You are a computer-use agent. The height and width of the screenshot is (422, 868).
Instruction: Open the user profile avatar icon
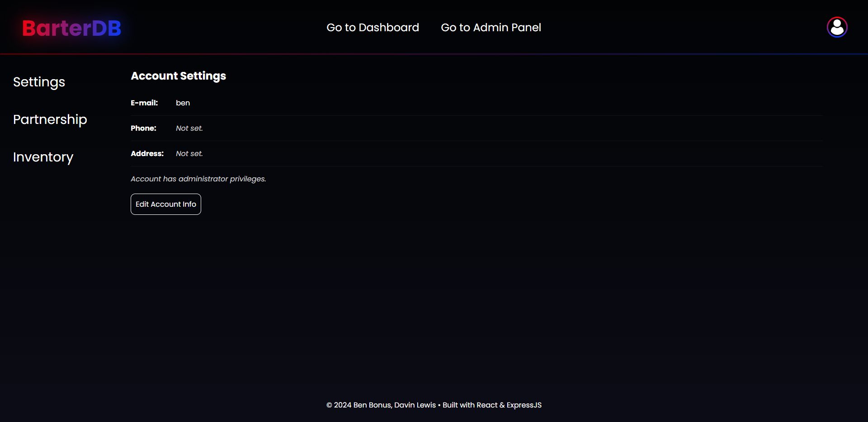[837, 27]
